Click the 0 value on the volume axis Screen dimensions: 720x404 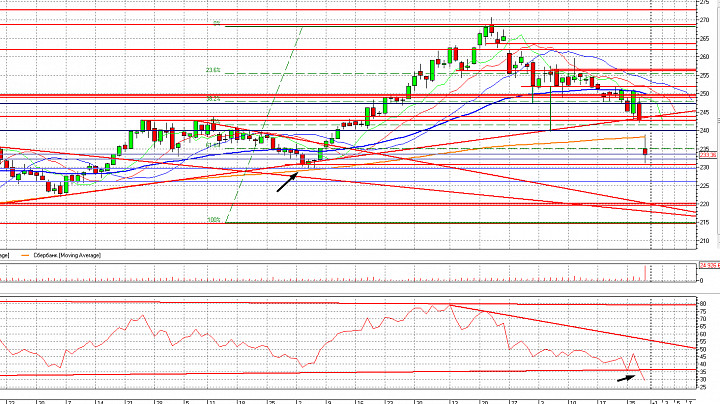pos(701,281)
